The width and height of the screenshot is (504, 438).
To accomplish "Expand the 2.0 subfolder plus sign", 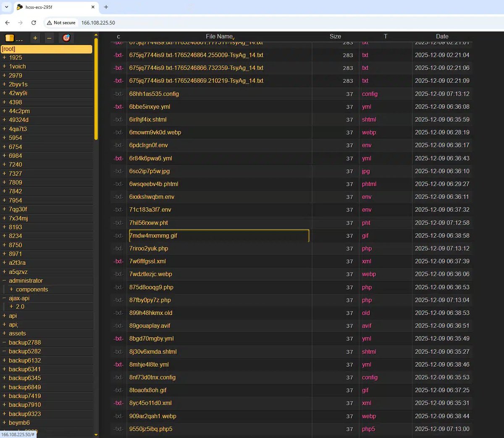I will point(11,306).
